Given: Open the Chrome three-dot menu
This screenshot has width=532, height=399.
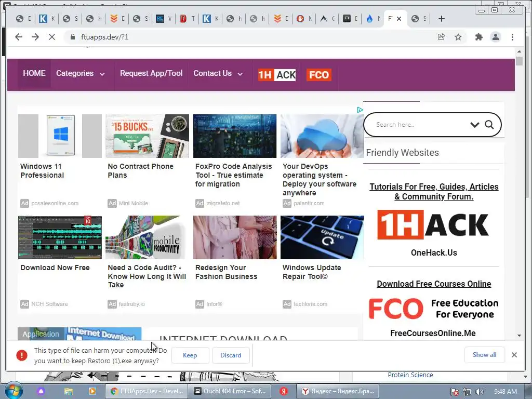Looking at the screenshot, I should pyautogui.click(x=512, y=37).
